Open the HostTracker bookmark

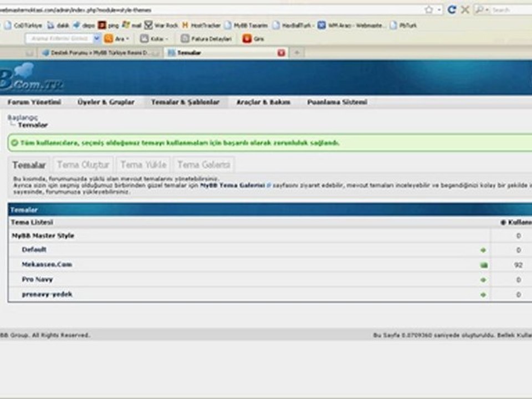[201, 25]
